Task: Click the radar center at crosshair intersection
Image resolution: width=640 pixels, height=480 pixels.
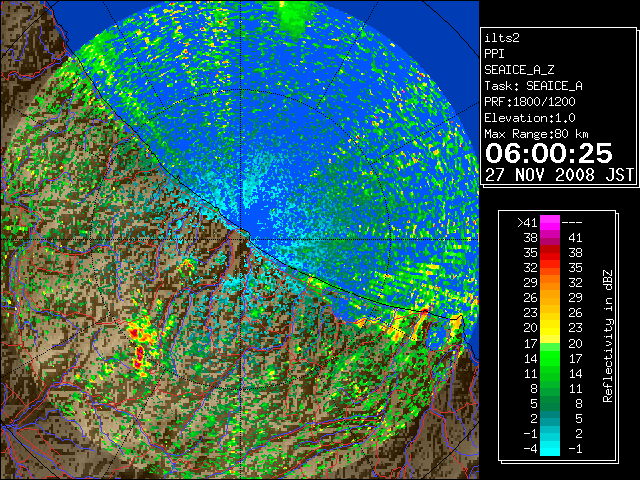Action: (241, 239)
